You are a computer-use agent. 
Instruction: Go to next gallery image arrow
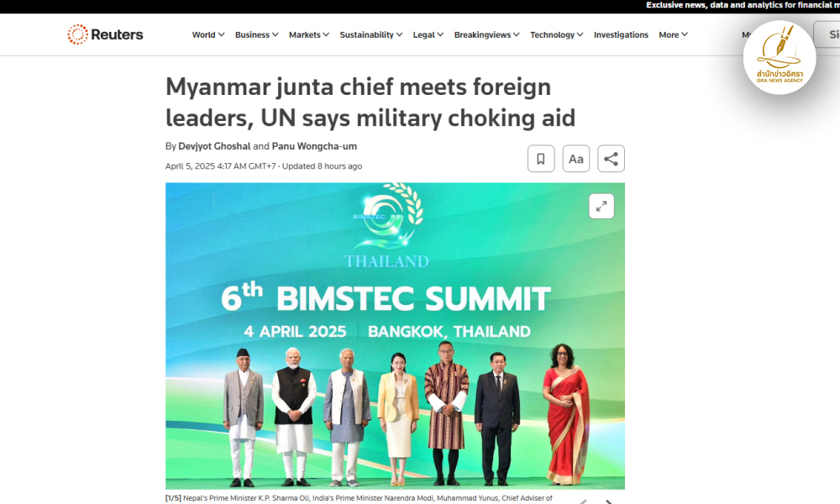[x=609, y=501]
